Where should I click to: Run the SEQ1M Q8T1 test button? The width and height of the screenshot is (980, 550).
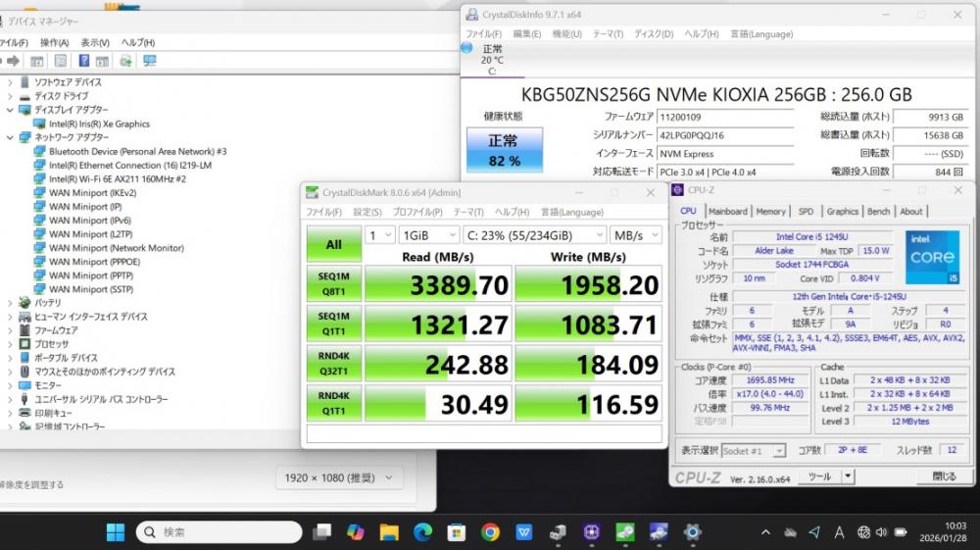tap(334, 283)
